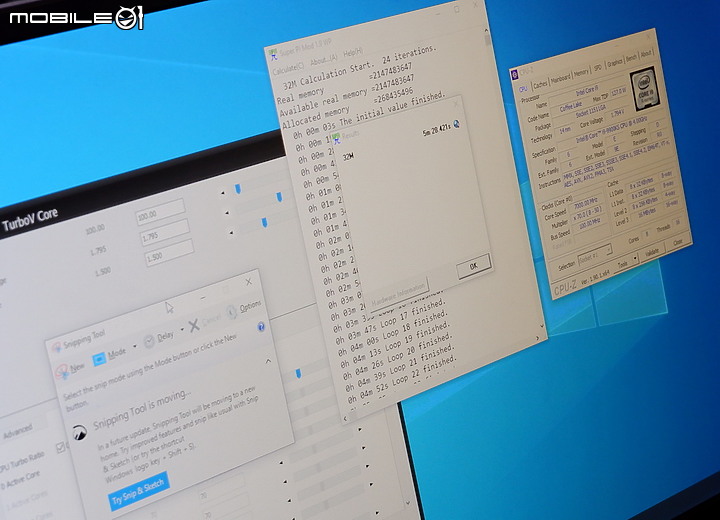Viewport: 720px width, 520px height.
Task: Click the TurboV slider handle beside Snipping Tool
Action: point(298,373)
